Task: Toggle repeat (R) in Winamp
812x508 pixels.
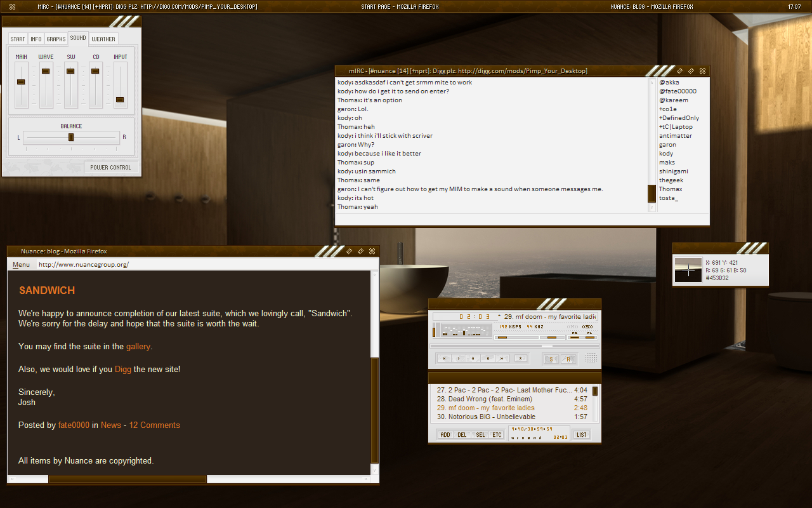Action: click(568, 359)
